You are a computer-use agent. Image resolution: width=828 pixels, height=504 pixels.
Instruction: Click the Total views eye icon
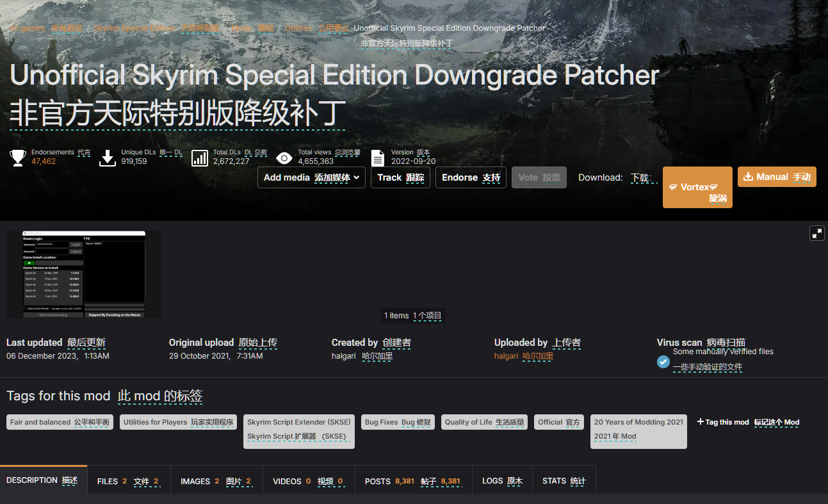(285, 158)
